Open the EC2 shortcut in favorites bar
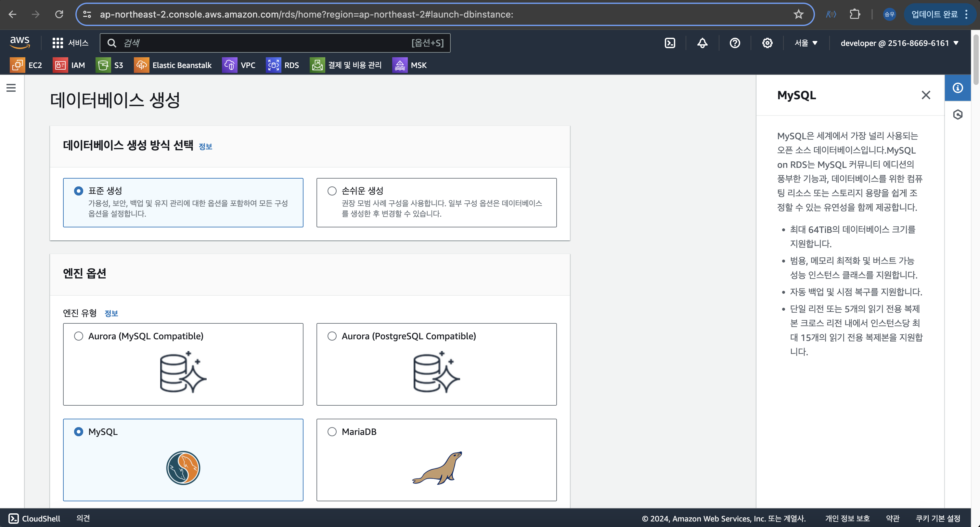The image size is (980, 527). (26, 65)
